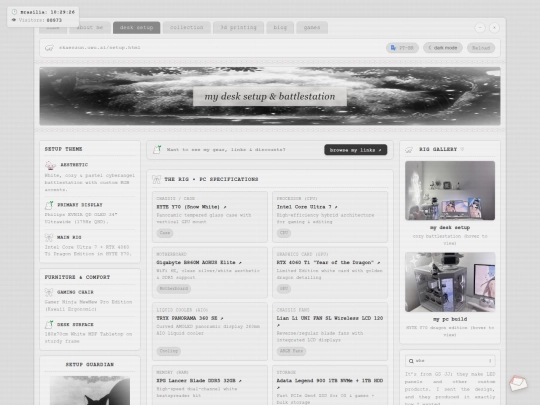
Task: Click the search field containing 'whe'
Action: point(450,361)
